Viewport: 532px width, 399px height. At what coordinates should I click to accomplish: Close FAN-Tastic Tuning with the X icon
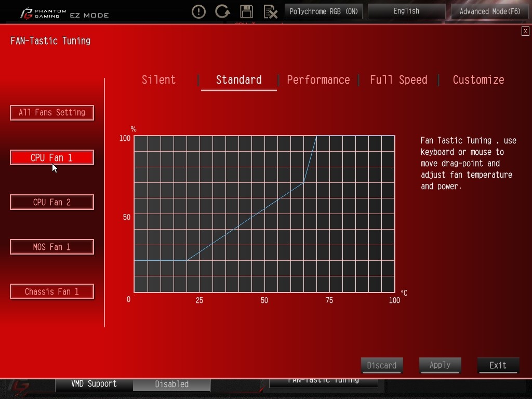525,31
